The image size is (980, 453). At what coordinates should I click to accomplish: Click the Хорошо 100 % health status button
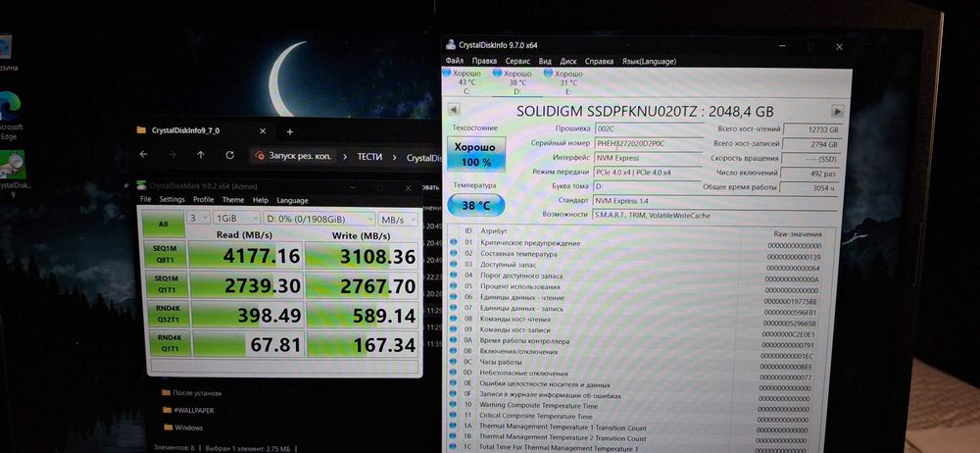pyautogui.click(x=475, y=154)
